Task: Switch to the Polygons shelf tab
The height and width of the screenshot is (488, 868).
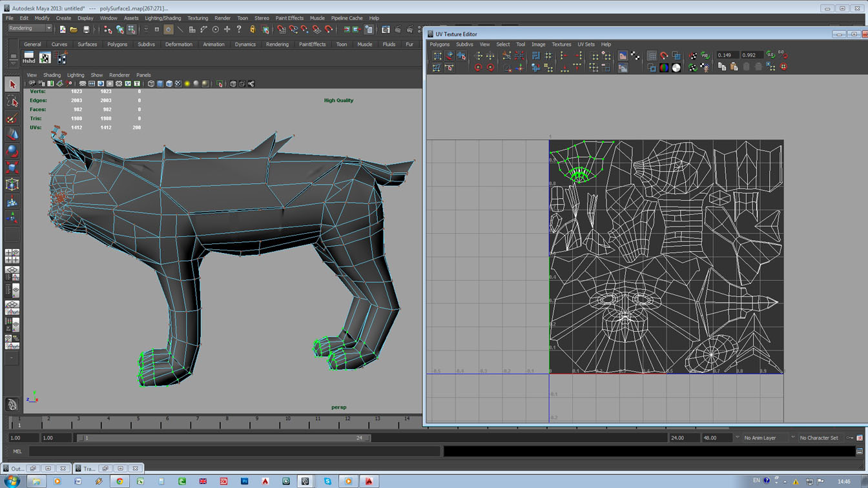Action: coord(117,45)
